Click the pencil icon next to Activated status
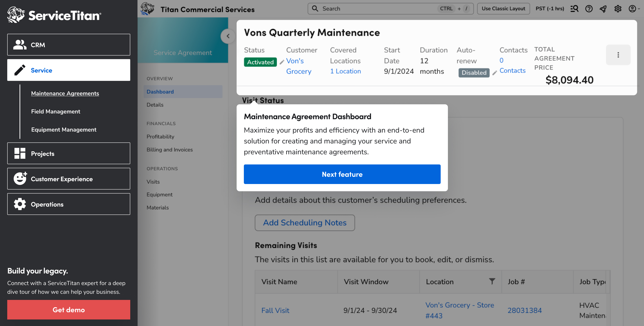This screenshot has width=644, height=326. [x=282, y=62]
